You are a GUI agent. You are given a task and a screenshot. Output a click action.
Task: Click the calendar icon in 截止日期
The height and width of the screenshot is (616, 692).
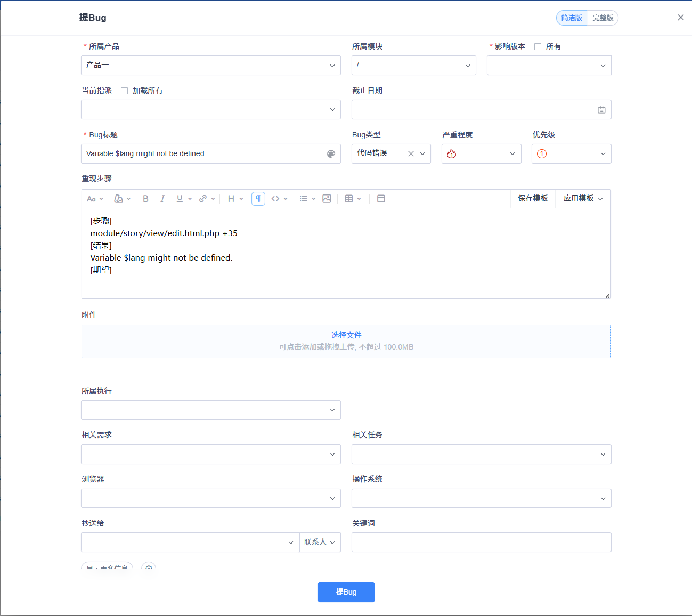point(601,110)
